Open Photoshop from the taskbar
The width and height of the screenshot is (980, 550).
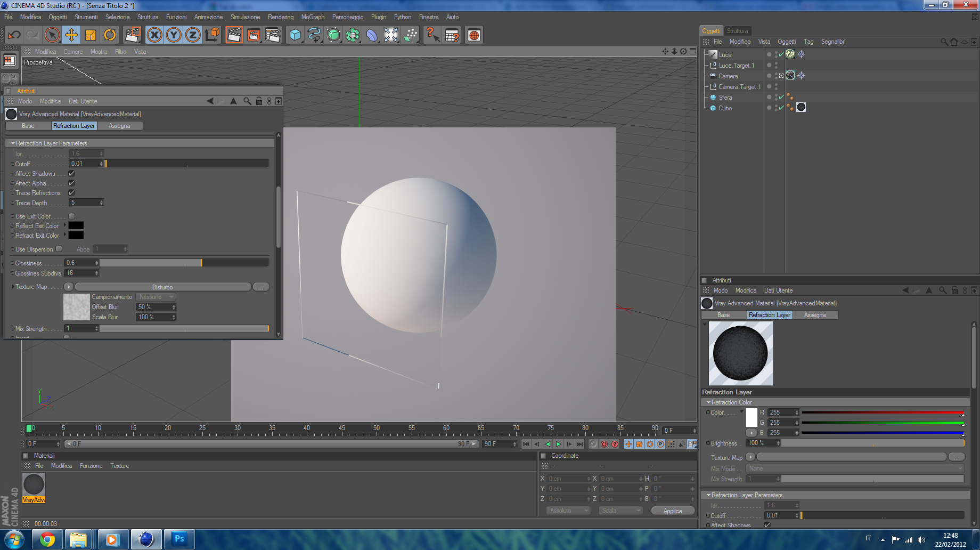(179, 539)
